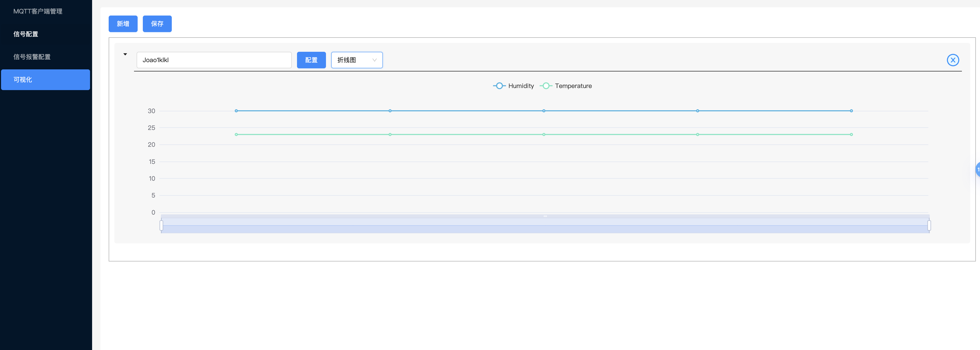980x350 pixels.
Task: Click the blue 配置 button
Action: (x=311, y=60)
